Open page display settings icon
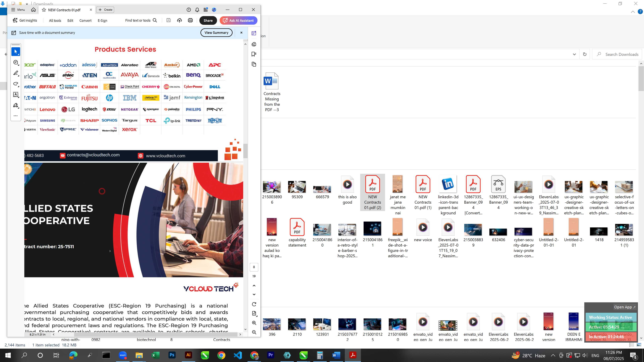This screenshot has height=362, width=644. tap(254, 314)
